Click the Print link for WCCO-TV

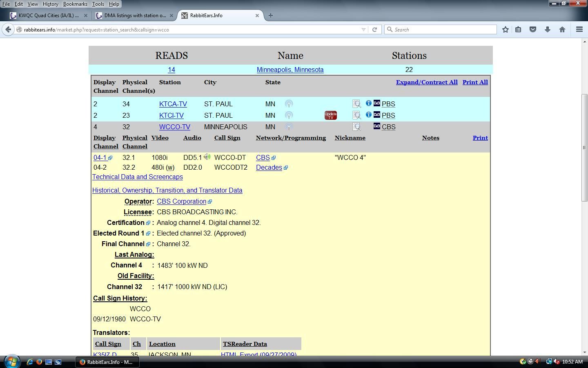coord(480,138)
